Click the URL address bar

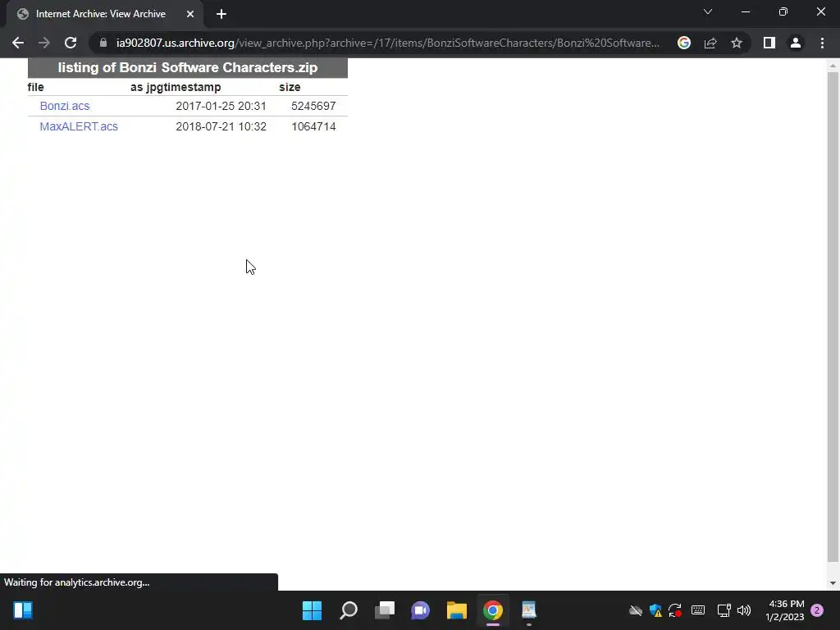(388, 43)
